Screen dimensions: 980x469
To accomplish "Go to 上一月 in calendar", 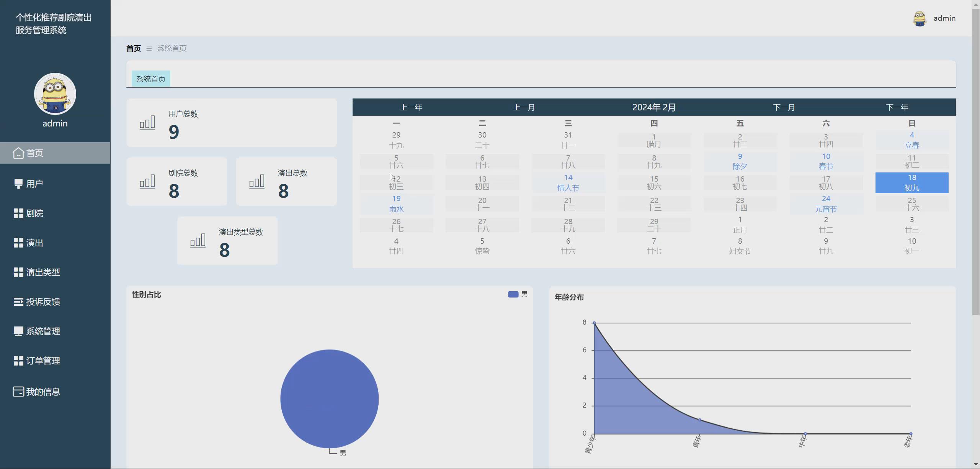I will click(524, 107).
